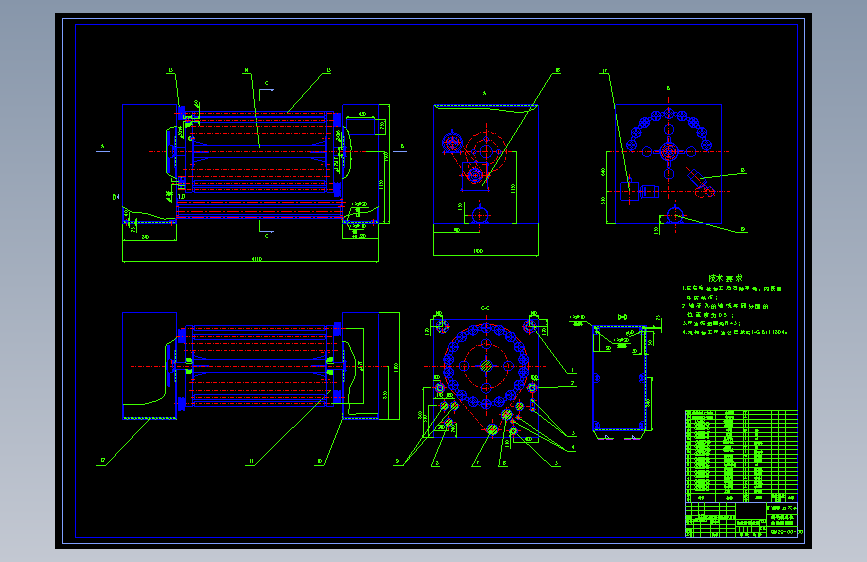Viewport: 867px width, 562px height.
Task: Click the 技术要求 technical requirements heading
Action: 725,278
